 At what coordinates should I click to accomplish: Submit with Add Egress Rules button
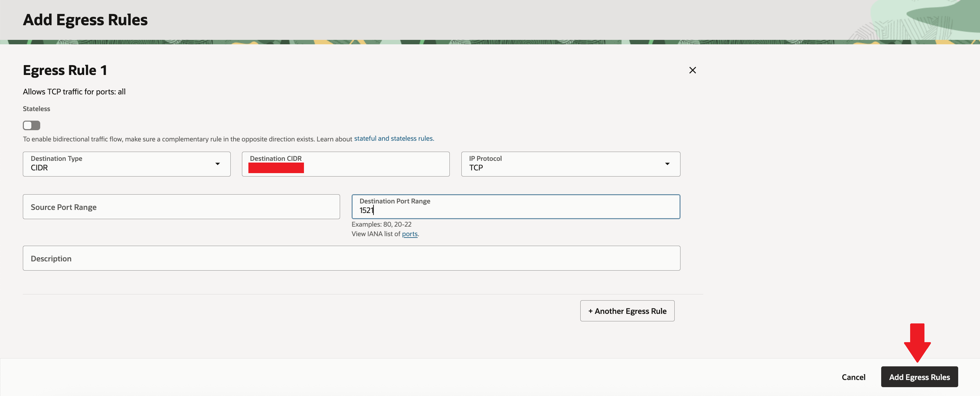[x=919, y=377]
